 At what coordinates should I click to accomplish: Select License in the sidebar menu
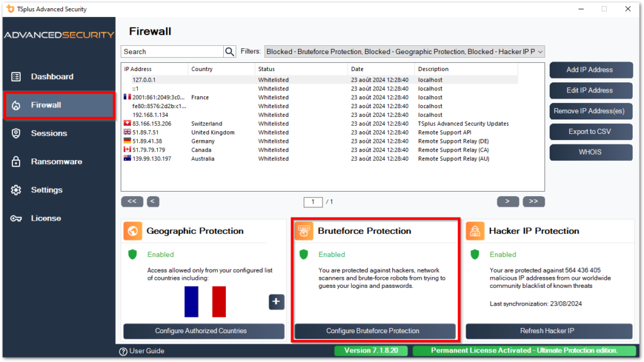(x=45, y=218)
